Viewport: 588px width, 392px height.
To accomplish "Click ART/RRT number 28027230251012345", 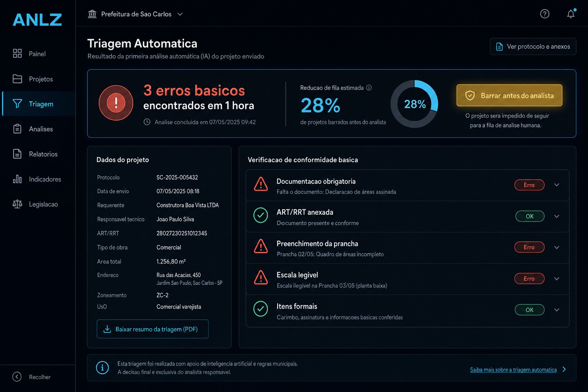I will [x=182, y=233].
